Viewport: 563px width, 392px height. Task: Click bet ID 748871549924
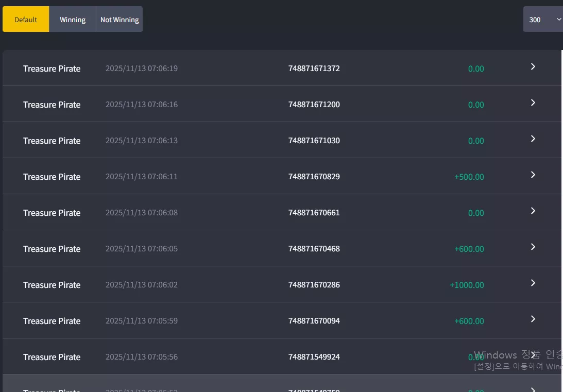pyautogui.click(x=314, y=357)
